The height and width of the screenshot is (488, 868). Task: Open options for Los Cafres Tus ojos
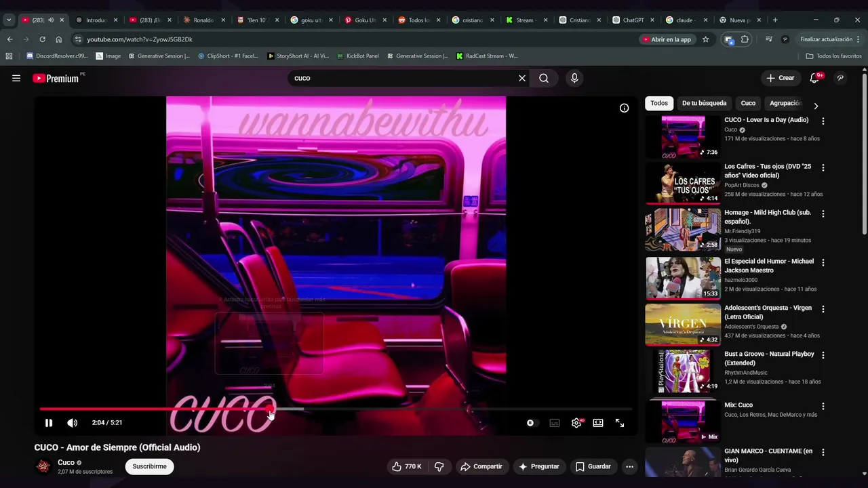pyautogui.click(x=823, y=167)
